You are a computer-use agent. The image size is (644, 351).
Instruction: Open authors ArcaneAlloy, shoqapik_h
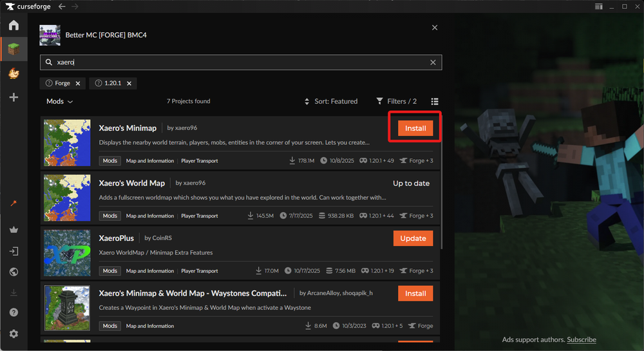[x=336, y=292]
